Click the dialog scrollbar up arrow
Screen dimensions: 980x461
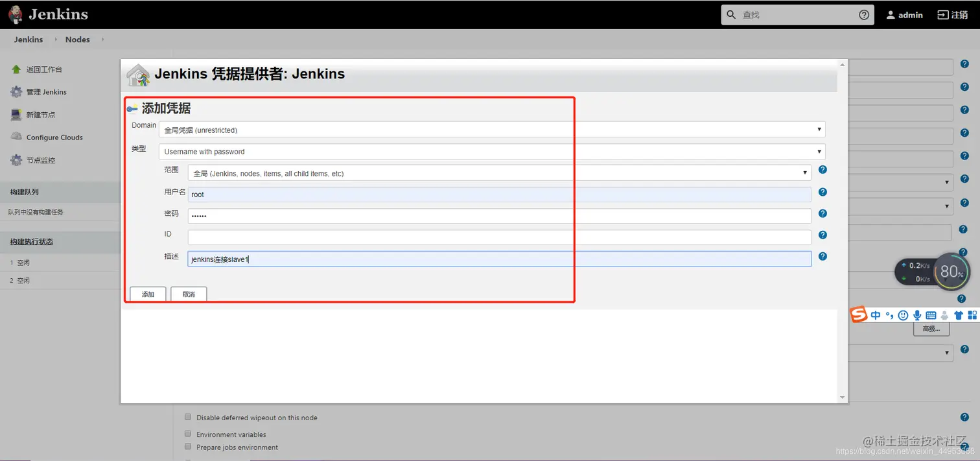tap(843, 64)
